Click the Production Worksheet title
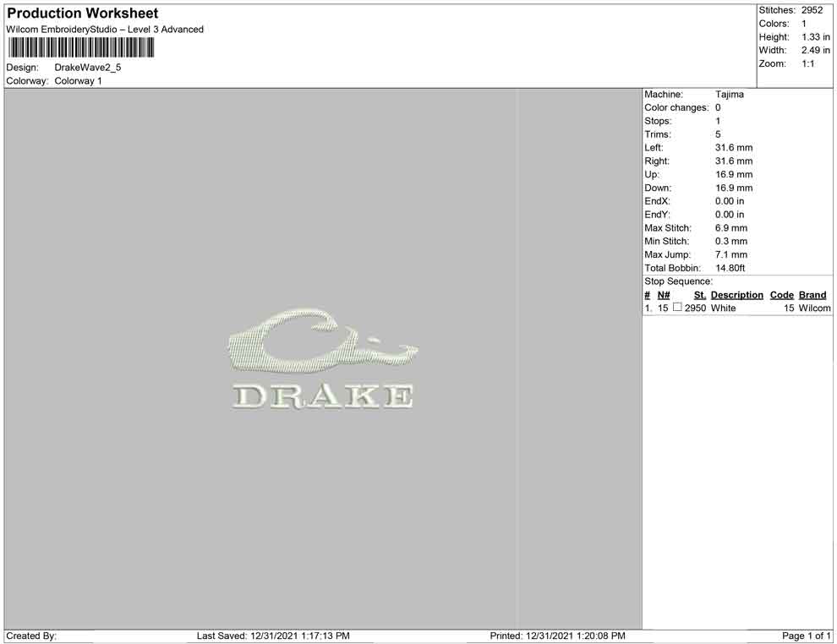Viewport: 837px width, 644px height. point(82,14)
